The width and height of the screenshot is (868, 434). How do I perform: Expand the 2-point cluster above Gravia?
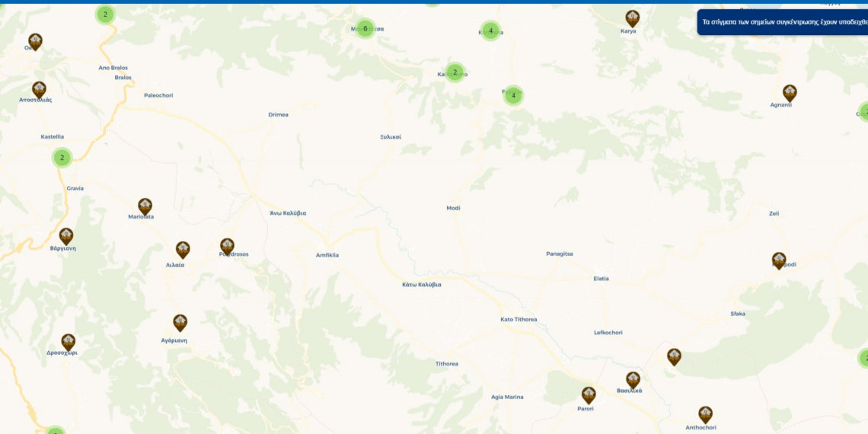tap(62, 158)
